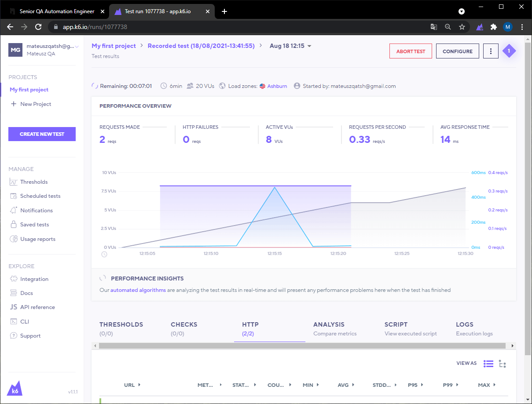Image resolution: width=532 pixels, height=404 pixels.
Task: Click Support question mark icon
Action: (x=13, y=336)
